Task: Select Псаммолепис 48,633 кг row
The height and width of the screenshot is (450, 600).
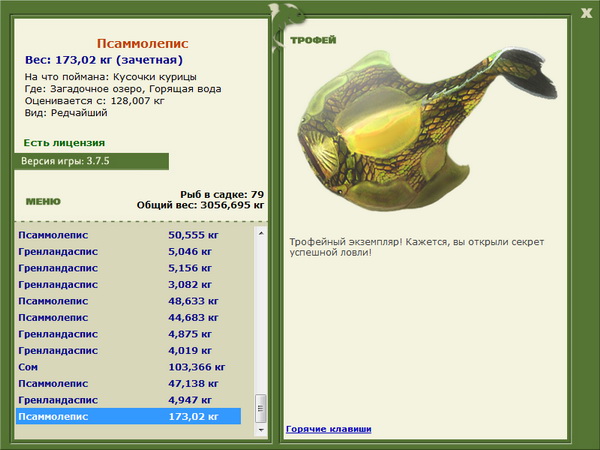Action: pos(129,301)
